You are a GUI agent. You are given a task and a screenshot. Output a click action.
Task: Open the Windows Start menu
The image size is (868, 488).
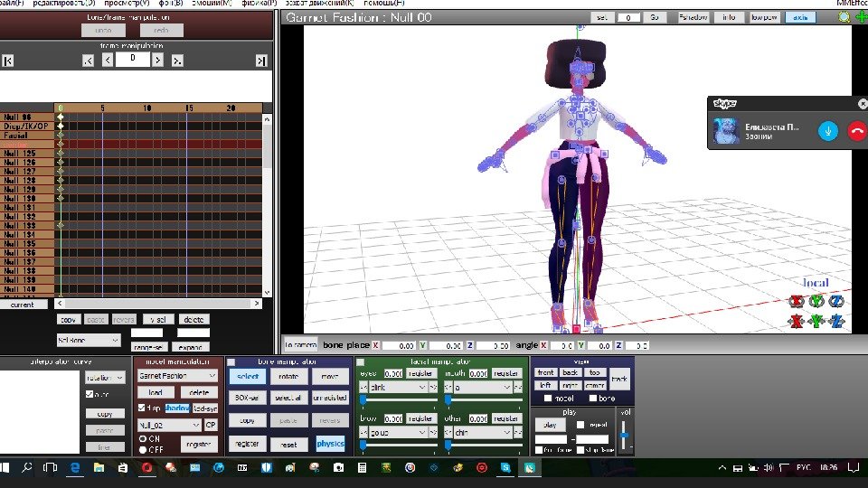click(5, 467)
